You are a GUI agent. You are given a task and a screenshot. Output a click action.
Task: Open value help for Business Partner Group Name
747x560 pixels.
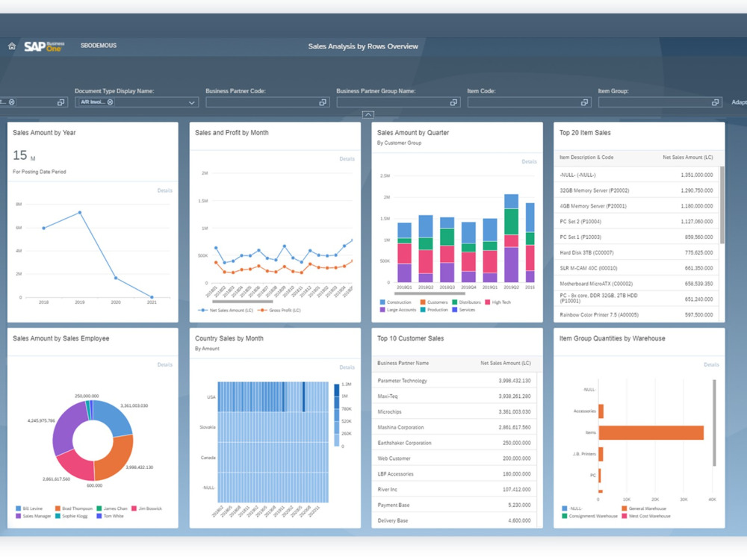coord(453,102)
